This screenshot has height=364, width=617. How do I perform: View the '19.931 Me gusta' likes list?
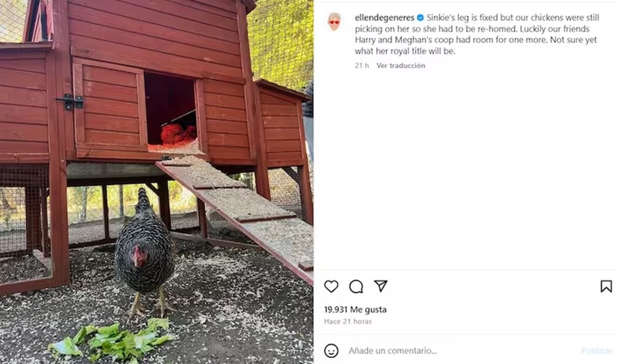[x=355, y=310]
